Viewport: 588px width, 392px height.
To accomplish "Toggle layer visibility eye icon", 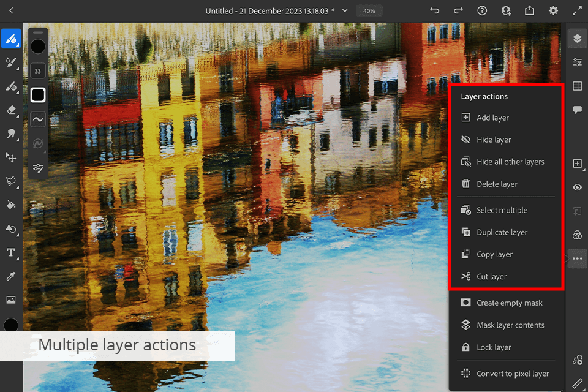I will click(577, 187).
